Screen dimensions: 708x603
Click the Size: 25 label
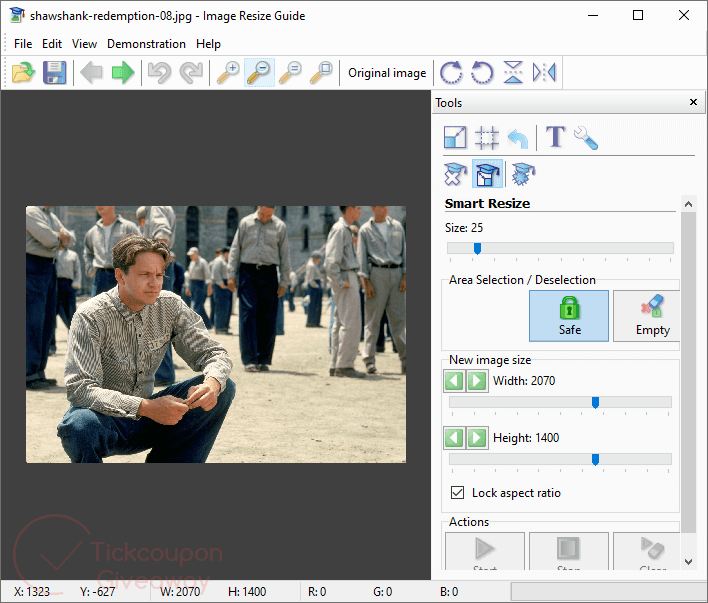[464, 228]
